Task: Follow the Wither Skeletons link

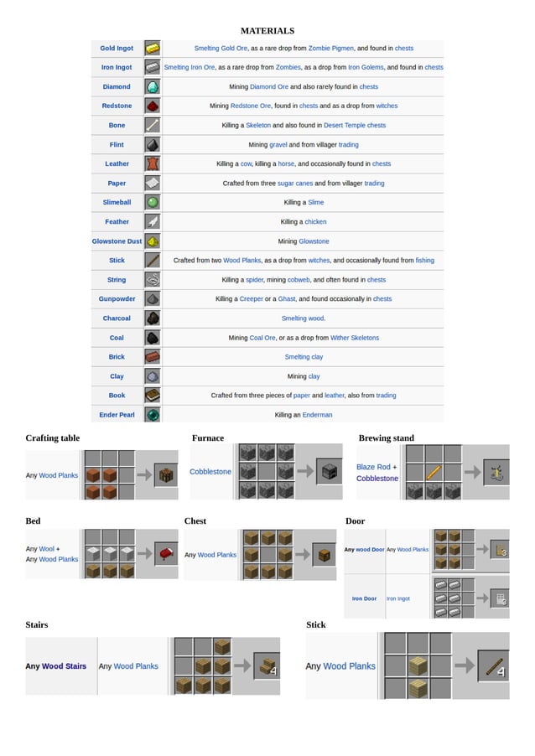Action: click(355, 338)
